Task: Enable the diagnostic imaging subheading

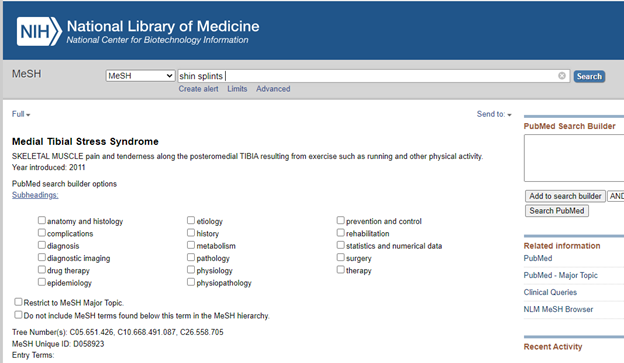Action: tap(42, 257)
